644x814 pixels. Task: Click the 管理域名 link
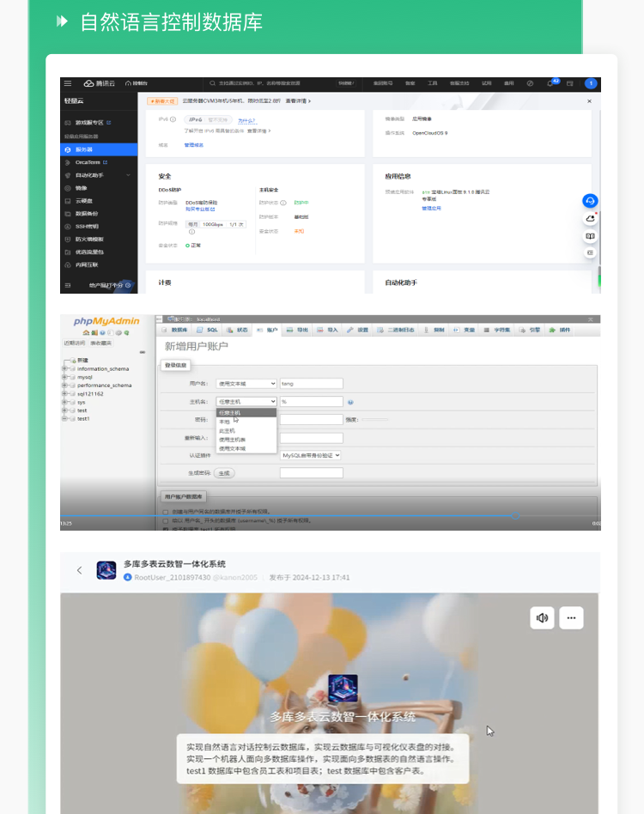[x=193, y=145]
